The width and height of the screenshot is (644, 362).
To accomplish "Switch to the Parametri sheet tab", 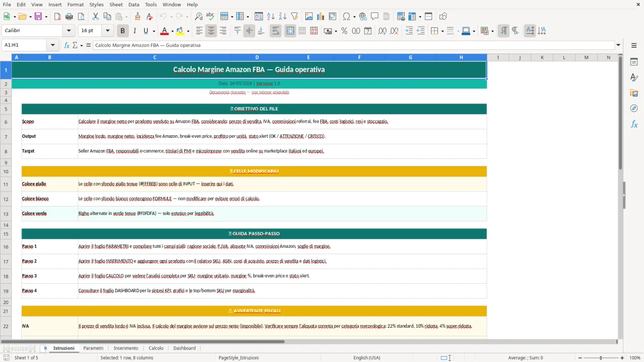I will [x=93, y=348].
